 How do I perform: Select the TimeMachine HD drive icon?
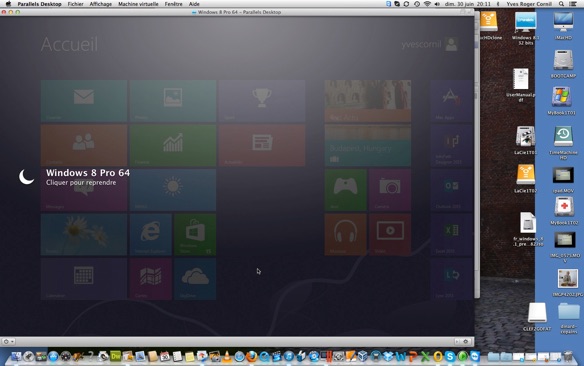point(563,143)
